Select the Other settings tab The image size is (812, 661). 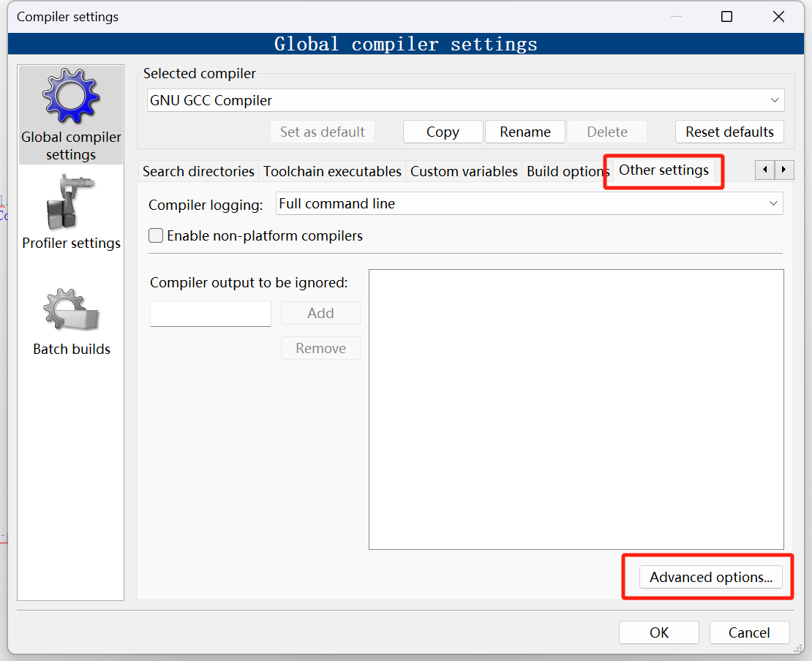(x=663, y=170)
